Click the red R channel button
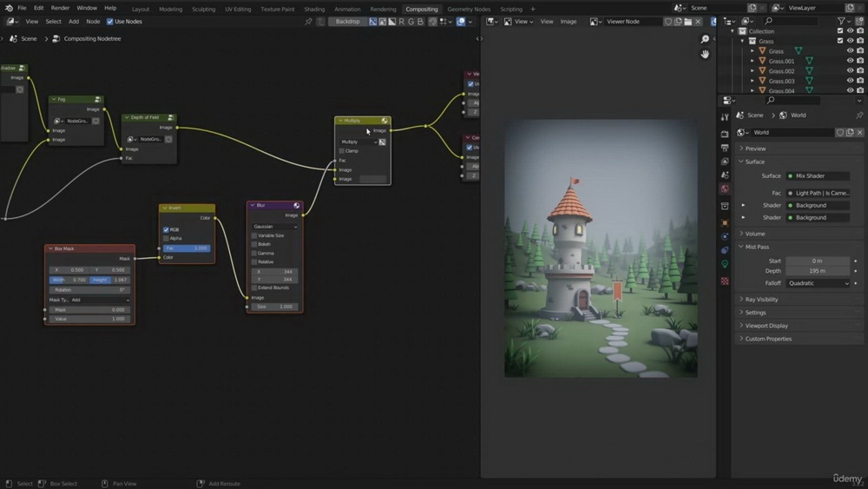 (401, 22)
